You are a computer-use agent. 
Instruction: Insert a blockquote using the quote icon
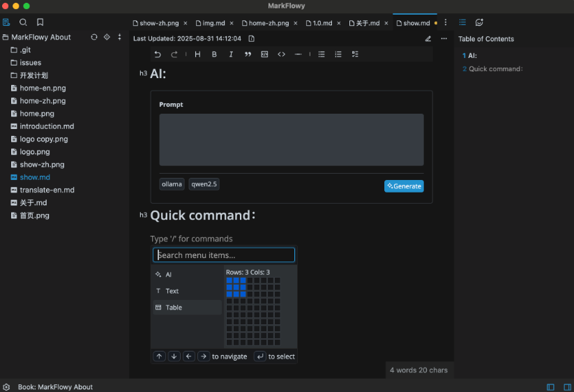pyautogui.click(x=248, y=54)
